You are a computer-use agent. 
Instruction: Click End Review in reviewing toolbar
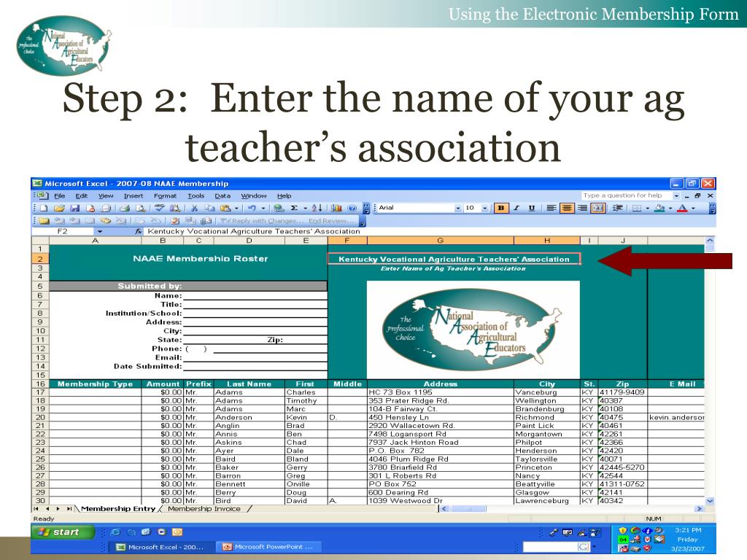[330, 221]
